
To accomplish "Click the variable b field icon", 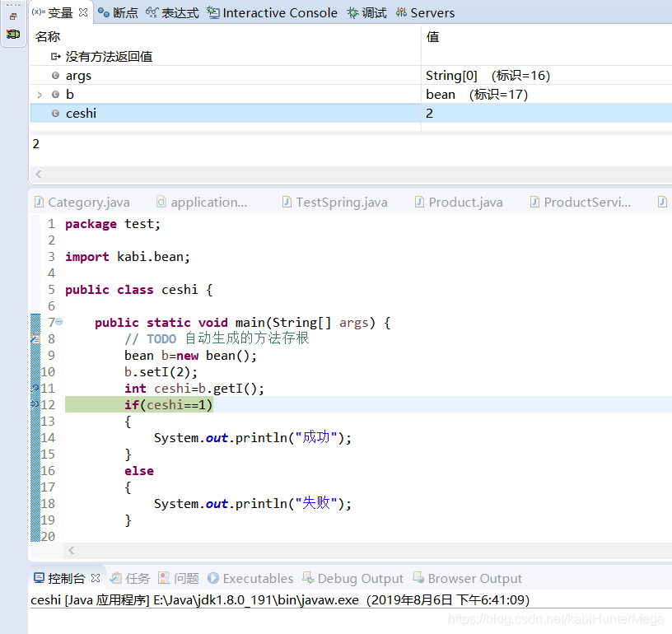I will click(55, 95).
